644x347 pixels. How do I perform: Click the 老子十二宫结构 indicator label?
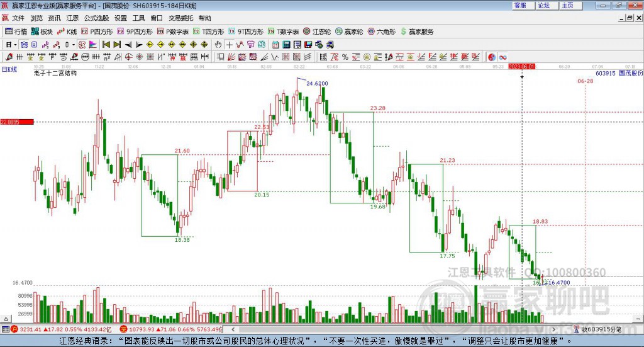click(x=55, y=73)
